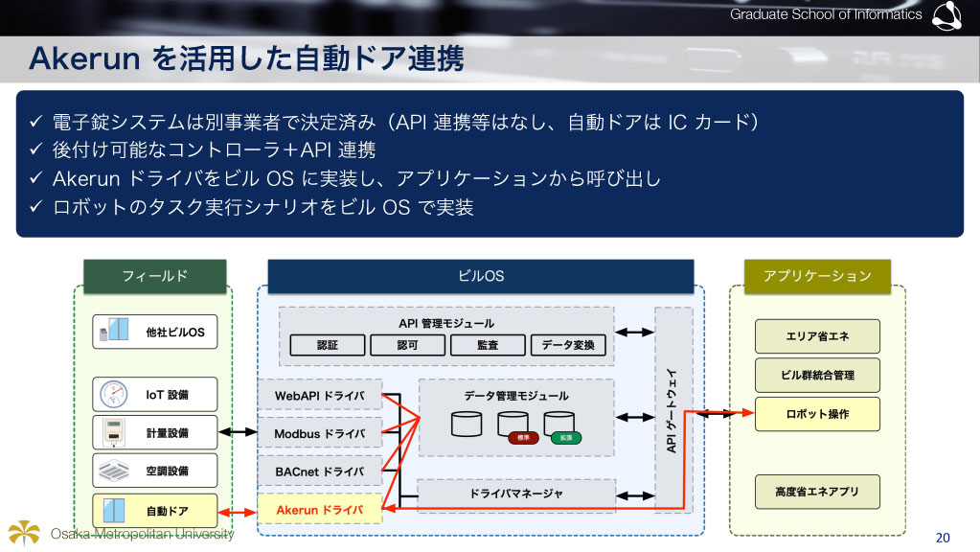The width and height of the screenshot is (980, 552).
Task: Click the university logo icon at top right
Action: [946, 15]
